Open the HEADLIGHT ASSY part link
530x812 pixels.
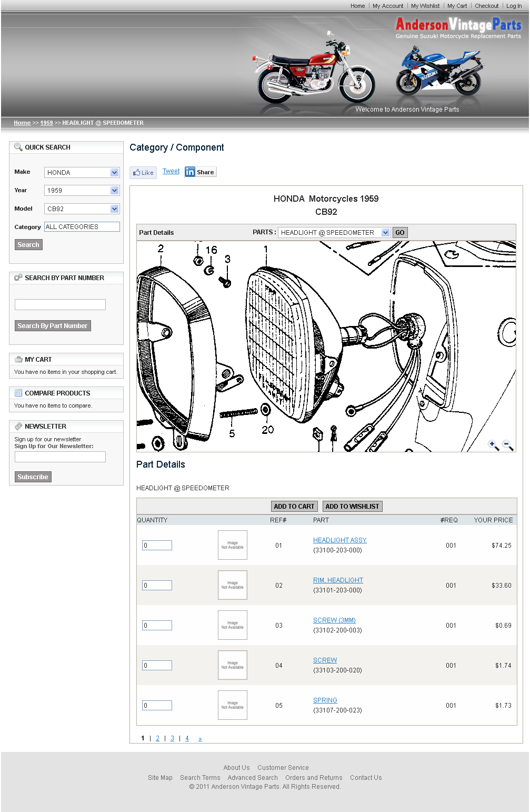click(x=340, y=540)
